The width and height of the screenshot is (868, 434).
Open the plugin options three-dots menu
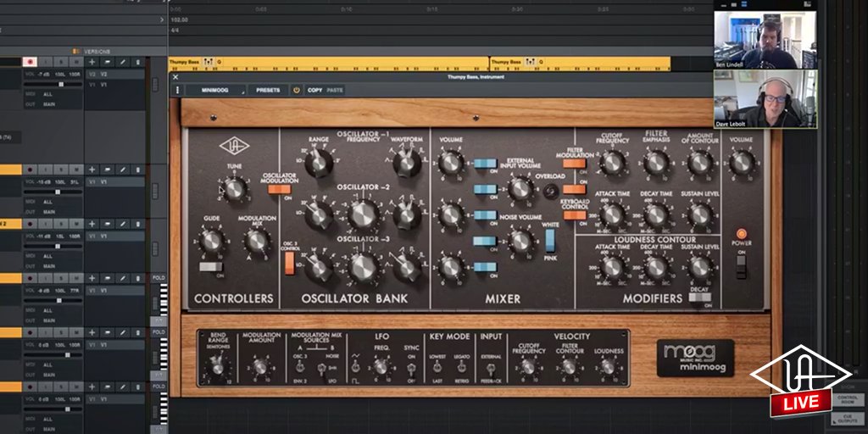tap(177, 90)
